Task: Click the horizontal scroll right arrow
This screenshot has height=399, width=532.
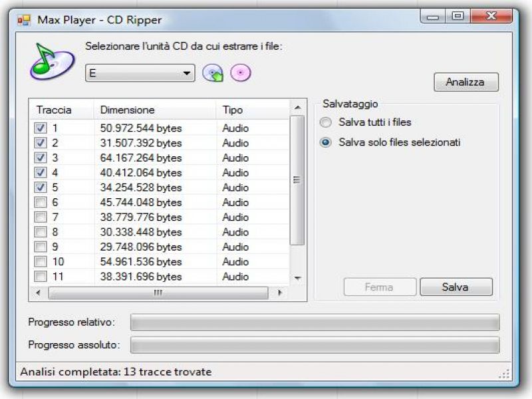Action: [279, 293]
